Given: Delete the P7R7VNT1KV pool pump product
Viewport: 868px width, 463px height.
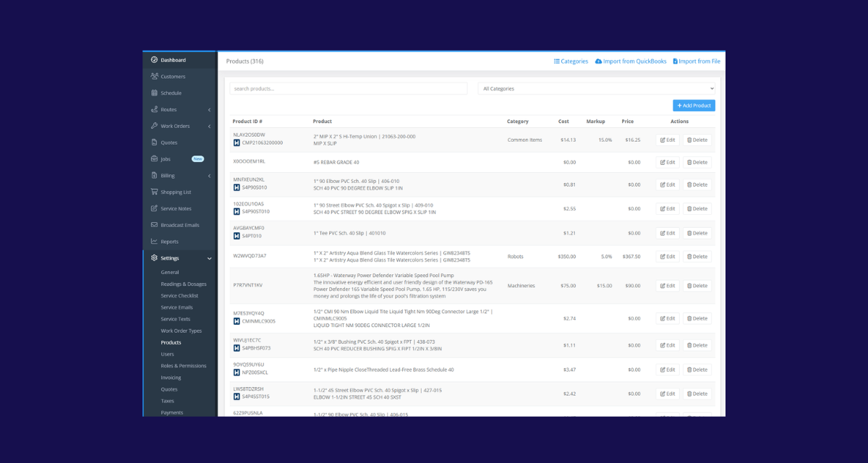Looking at the screenshot, I should (x=697, y=286).
